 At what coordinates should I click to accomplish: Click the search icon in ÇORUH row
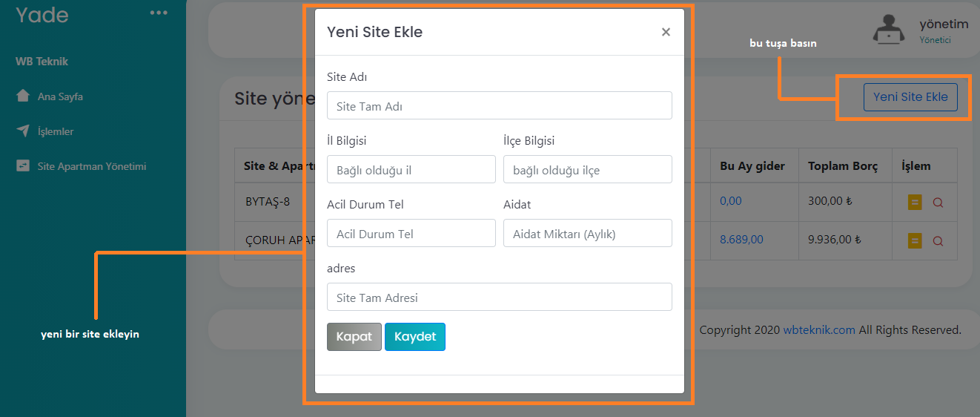(938, 240)
